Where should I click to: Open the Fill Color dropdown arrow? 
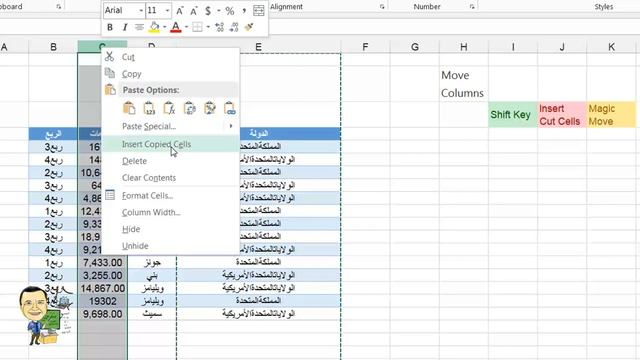point(164,27)
